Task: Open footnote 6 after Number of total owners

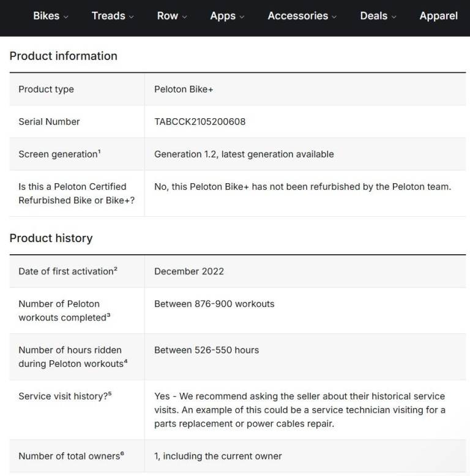Action: pos(122,453)
